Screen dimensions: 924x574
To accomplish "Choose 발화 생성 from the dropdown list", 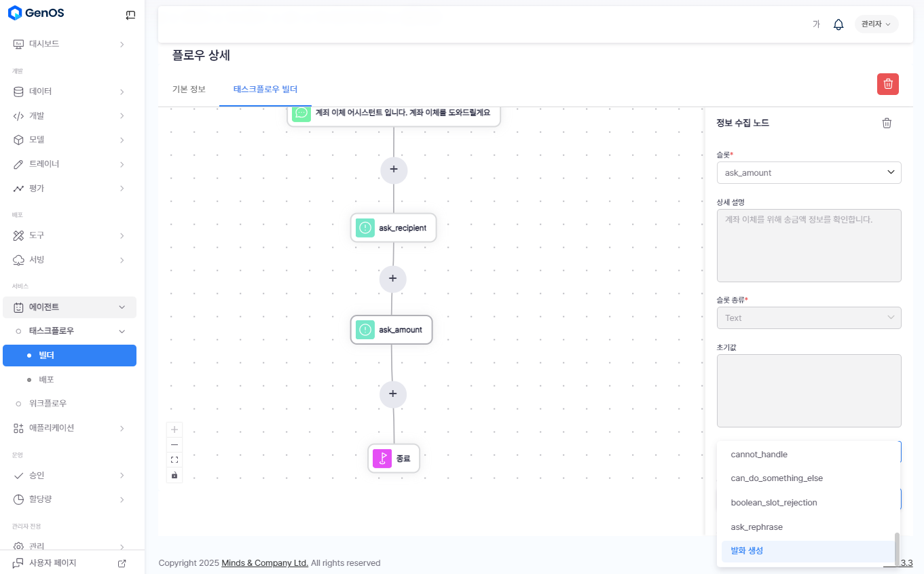I will click(x=808, y=551).
